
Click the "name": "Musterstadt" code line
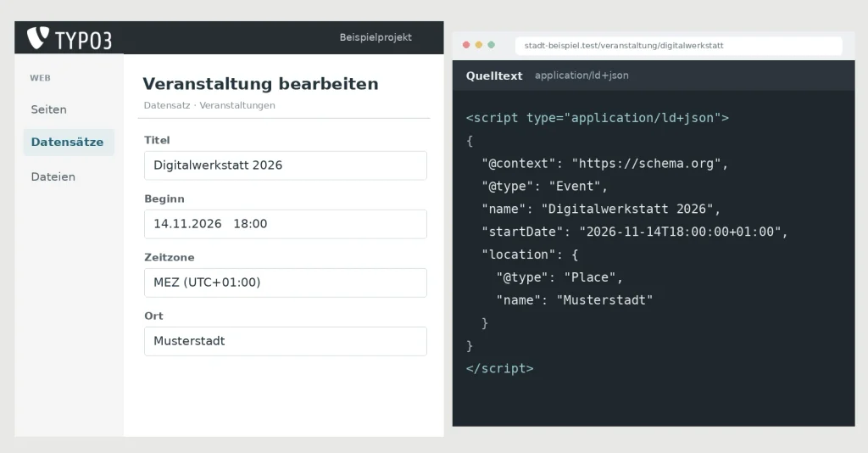click(x=575, y=300)
